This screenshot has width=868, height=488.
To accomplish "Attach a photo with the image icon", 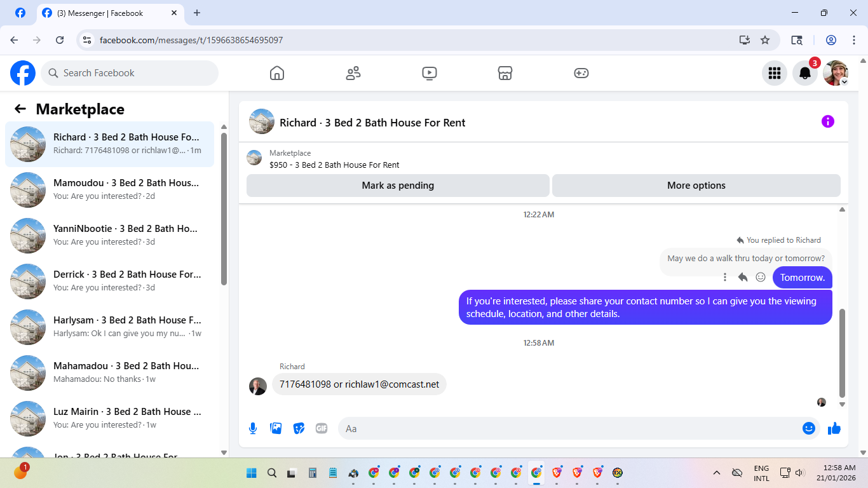I will click(276, 428).
